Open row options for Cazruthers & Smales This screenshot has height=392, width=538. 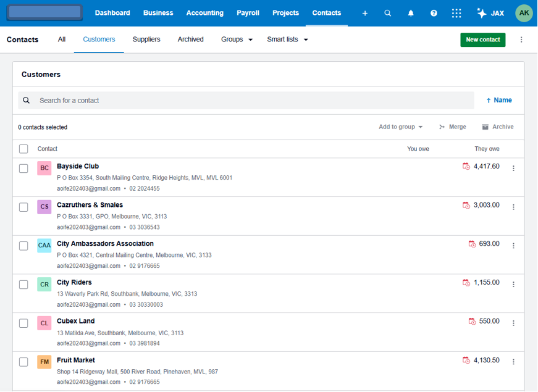coord(513,207)
